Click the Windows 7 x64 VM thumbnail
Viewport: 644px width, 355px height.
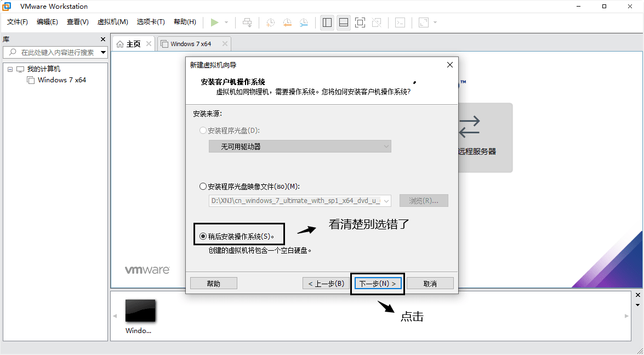[x=140, y=311]
